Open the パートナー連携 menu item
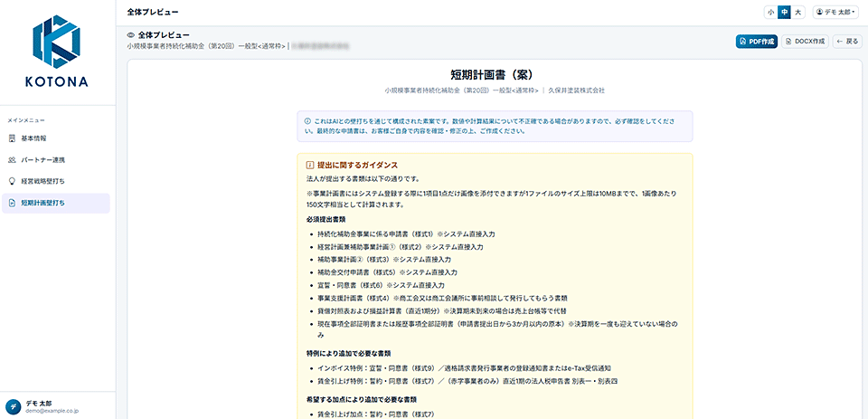Viewport: 868px width, 419px height. (56, 159)
